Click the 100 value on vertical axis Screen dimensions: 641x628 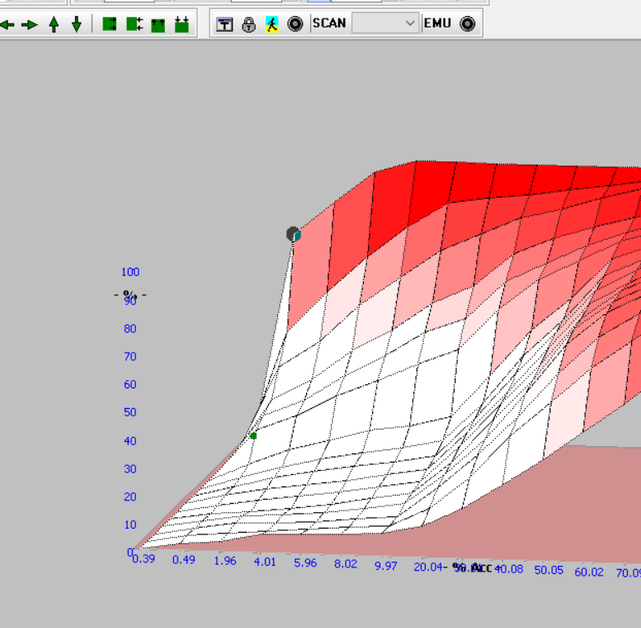[130, 272]
